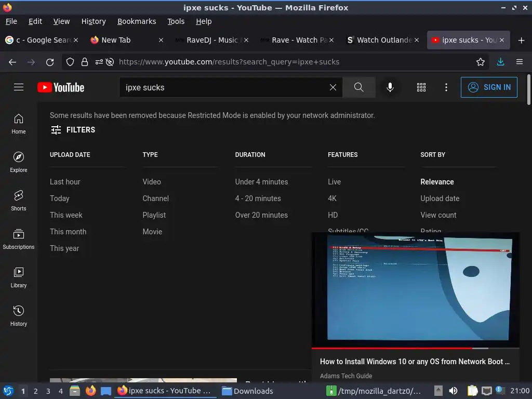The image size is (532, 399).
Task: Open Library in sidebar
Action: 19,277
